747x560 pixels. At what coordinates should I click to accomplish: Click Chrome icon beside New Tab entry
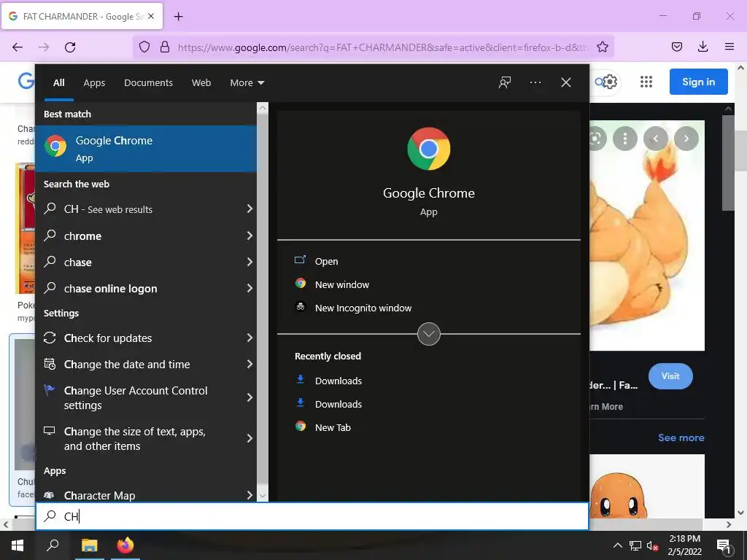[300, 426]
